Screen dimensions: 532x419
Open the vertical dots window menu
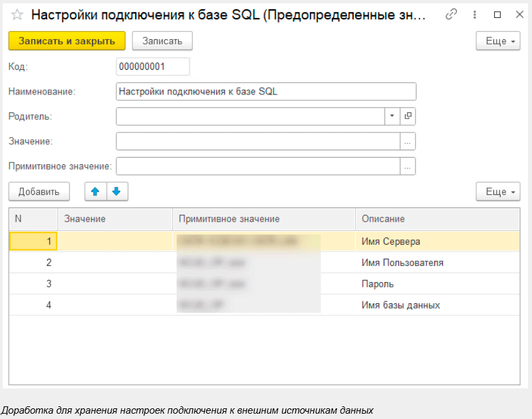pyautogui.click(x=475, y=15)
